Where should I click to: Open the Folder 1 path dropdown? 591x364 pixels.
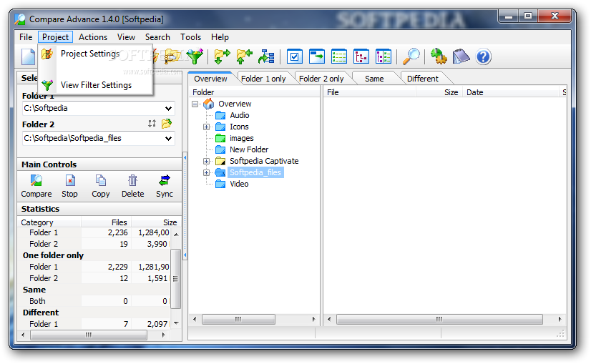(x=168, y=109)
